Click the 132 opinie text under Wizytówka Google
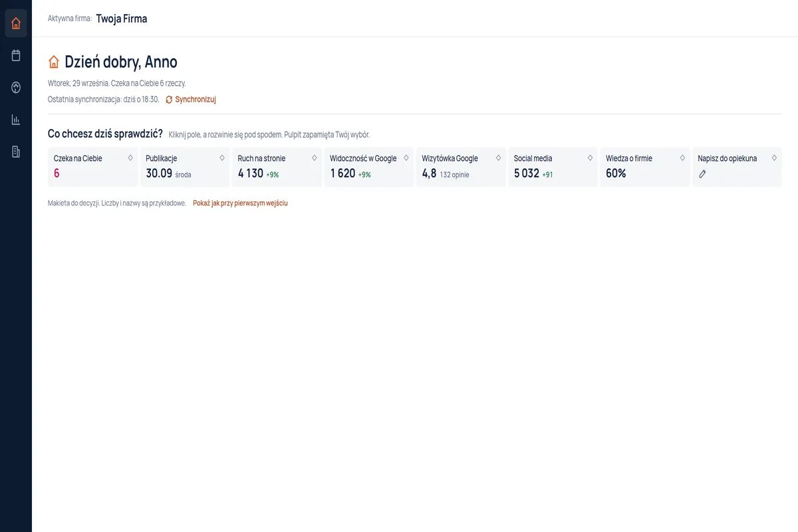 [455, 175]
